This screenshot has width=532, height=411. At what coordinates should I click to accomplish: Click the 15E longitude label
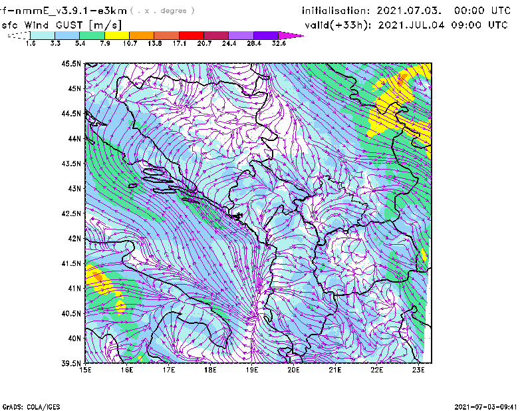point(85,370)
